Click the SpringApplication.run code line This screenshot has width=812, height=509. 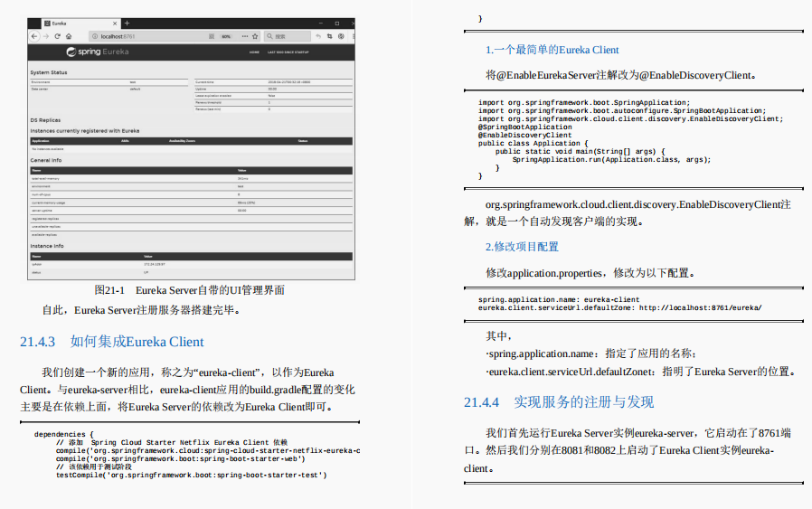point(611,159)
